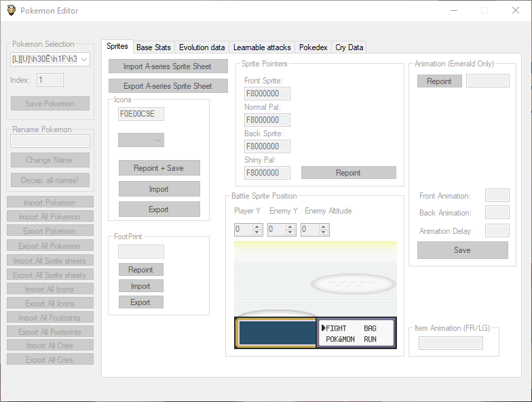
Task: Click the Pokemon Editor title bar icon
Action: pyautogui.click(x=11, y=10)
